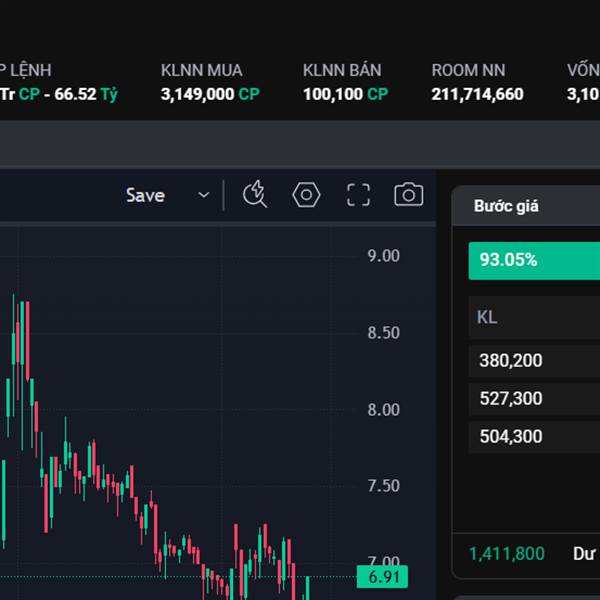Click the 1,411,800 total volume figure
Viewport: 600px width, 600px height.
(506, 553)
